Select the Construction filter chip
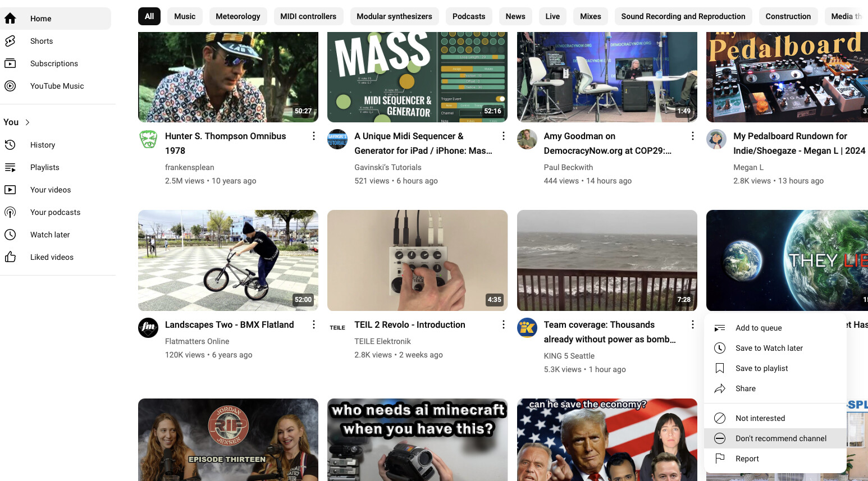The height and width of the screenshot is (481, 868). [788, 16]
